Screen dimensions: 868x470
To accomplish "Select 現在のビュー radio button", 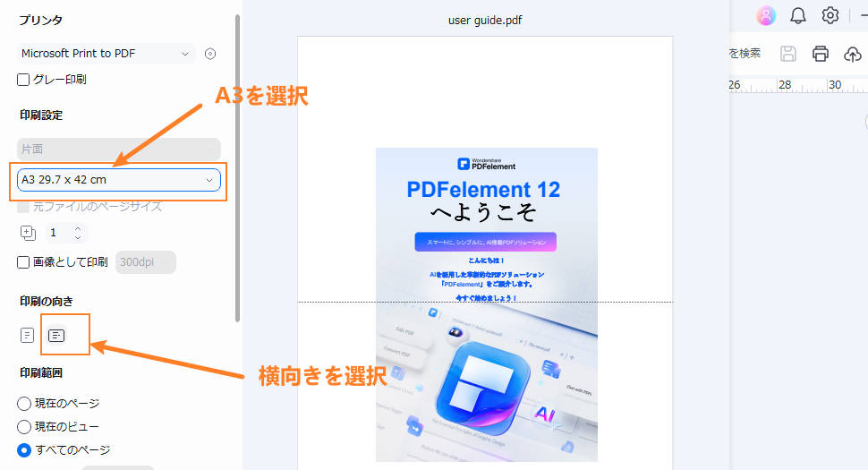I will click(x=24, y=427).
